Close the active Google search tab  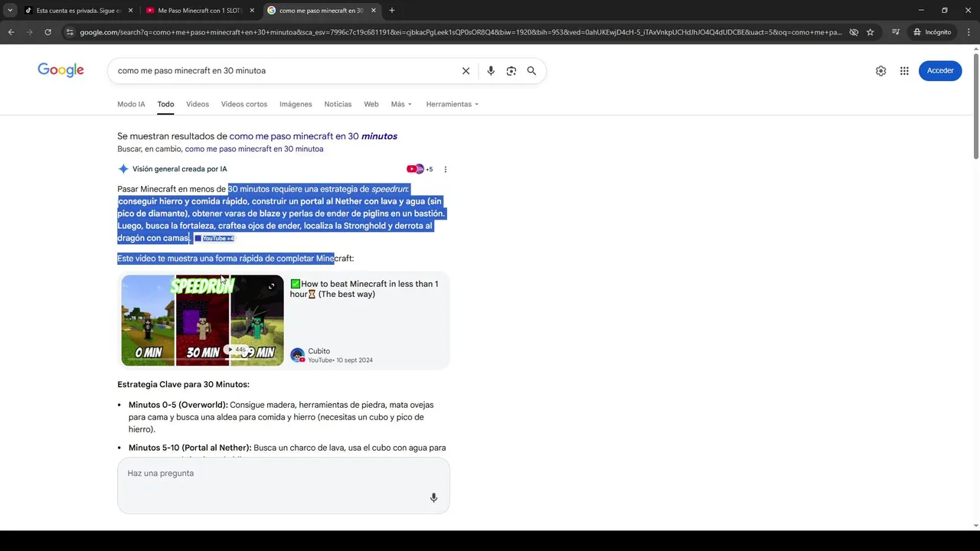click(x=374, y=11)
